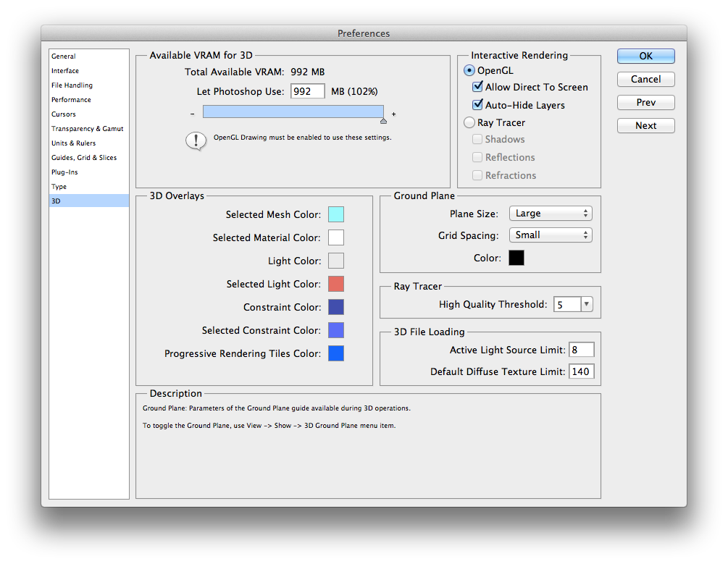728x564 pixels.
Task: Change the Selected Mesh Color swatch
Action: pyautogui.click(x=336, y=214)
